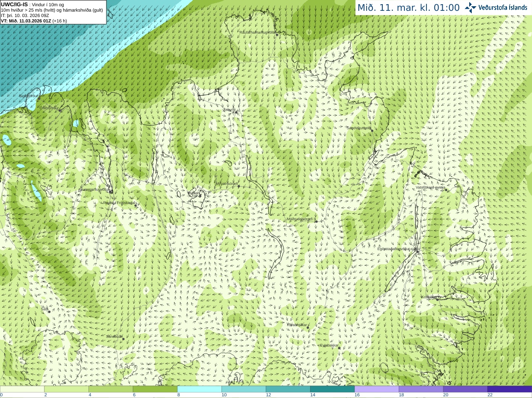Pick the 8–10 m/s light cyan legend swatch
This screenshot has height=398, width=532.
199,389
